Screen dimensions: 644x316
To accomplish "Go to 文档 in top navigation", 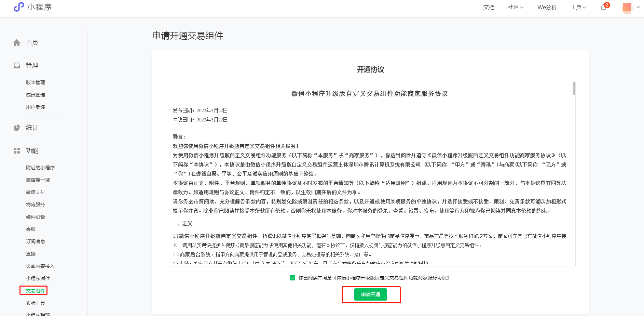I will click(x=489, y=7).
